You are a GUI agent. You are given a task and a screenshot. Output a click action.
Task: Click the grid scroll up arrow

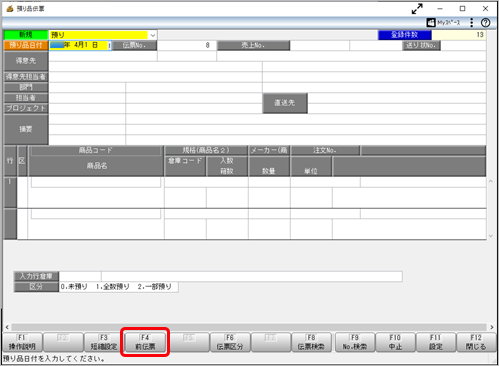(x=491, y=181)
